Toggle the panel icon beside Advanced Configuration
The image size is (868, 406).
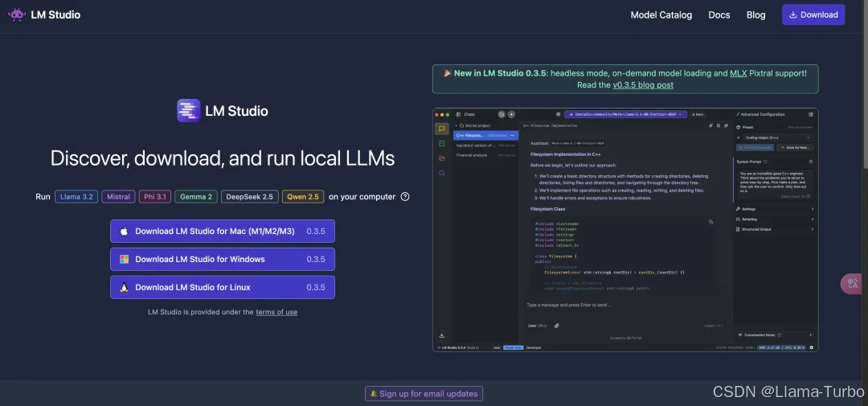point(811,115)
